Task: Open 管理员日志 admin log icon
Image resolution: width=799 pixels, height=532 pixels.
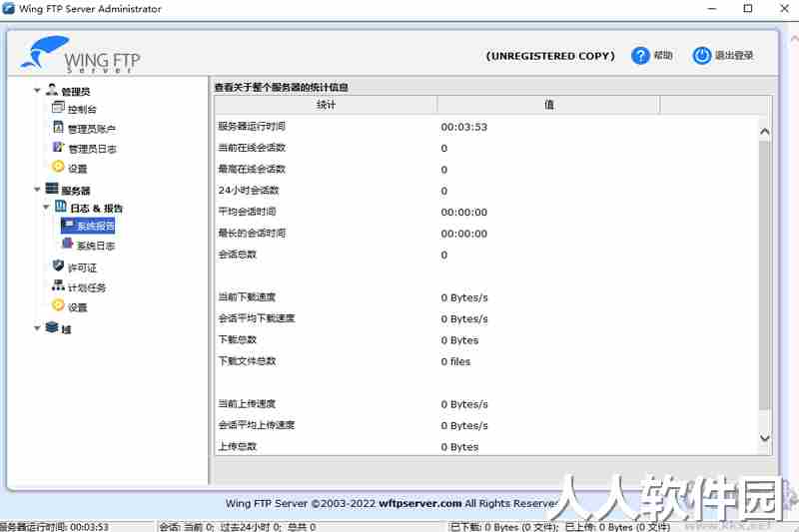Action: click(58, 147)
